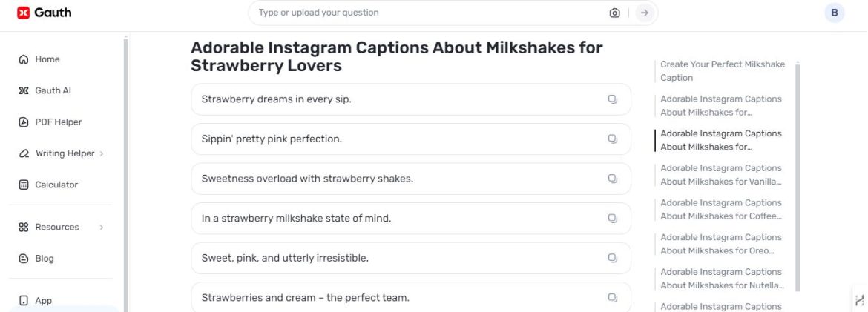Jump to Milkshakes for Vanilla section
868x312 pixels.
point(721,175)
